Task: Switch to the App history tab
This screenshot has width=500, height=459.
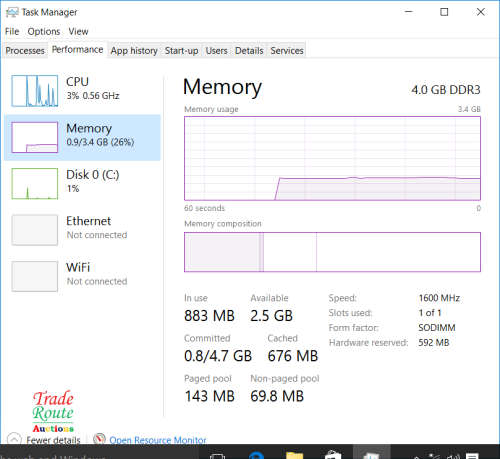Action: 134,51
